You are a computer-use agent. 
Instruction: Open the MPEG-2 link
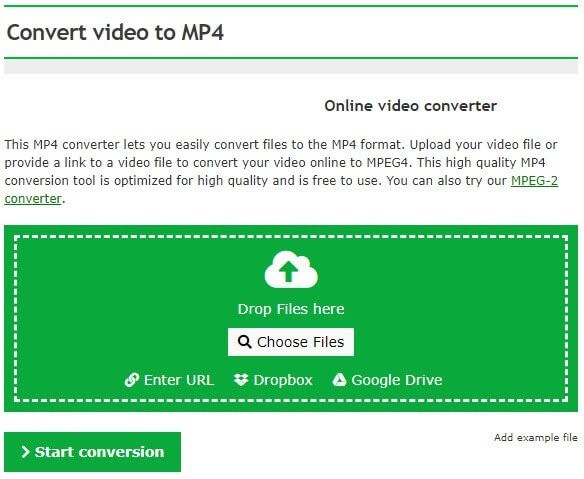(534, 181)
